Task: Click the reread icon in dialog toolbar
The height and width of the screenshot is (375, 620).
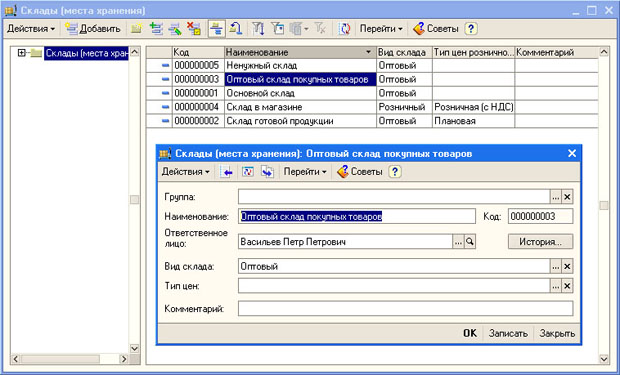Action: (x=248, y=172)
